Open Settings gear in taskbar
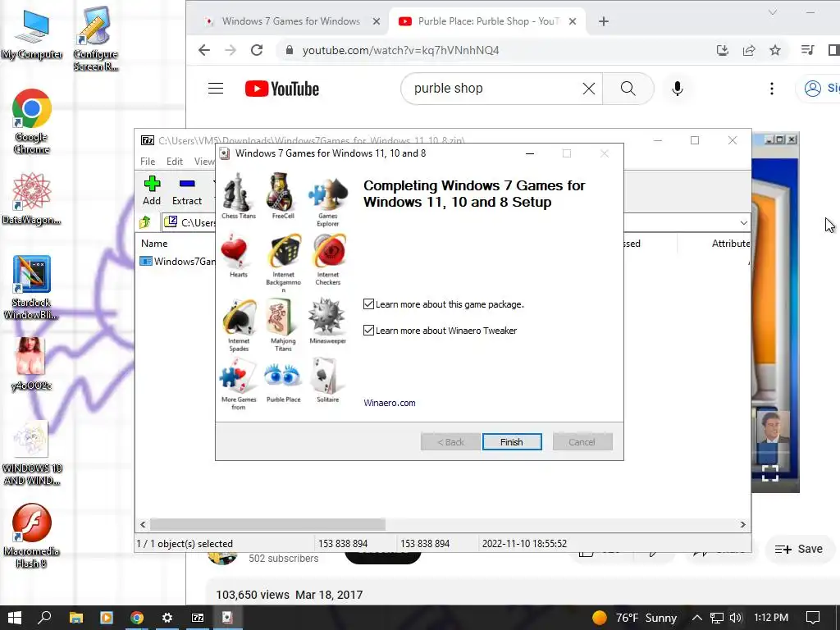 coord(167,618)
